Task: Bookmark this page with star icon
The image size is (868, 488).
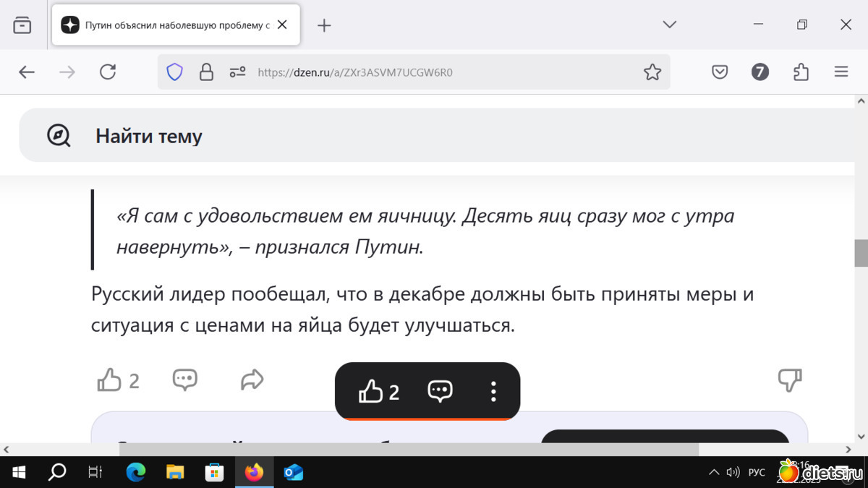Action: tap(652, 72)
